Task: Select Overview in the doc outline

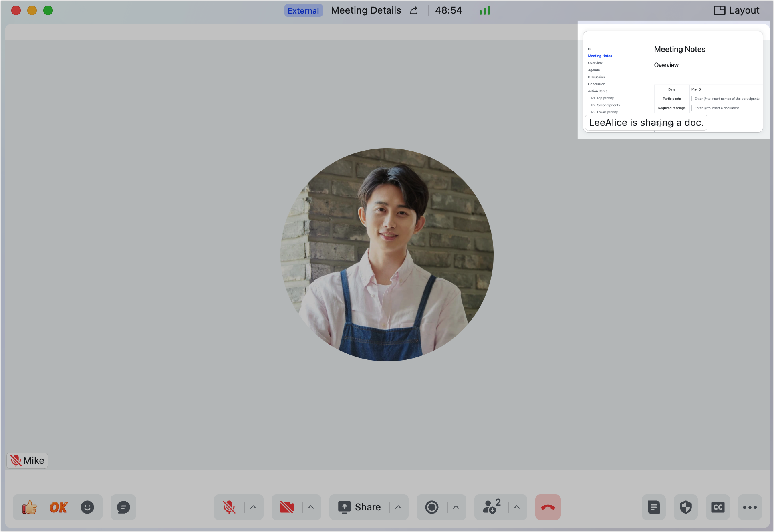Action: (595, 63)
